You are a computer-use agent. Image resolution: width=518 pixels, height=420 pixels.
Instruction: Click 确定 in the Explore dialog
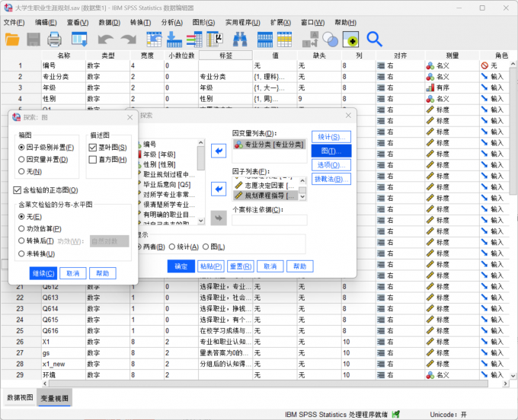pyautogui.click(x=181, y=266)
